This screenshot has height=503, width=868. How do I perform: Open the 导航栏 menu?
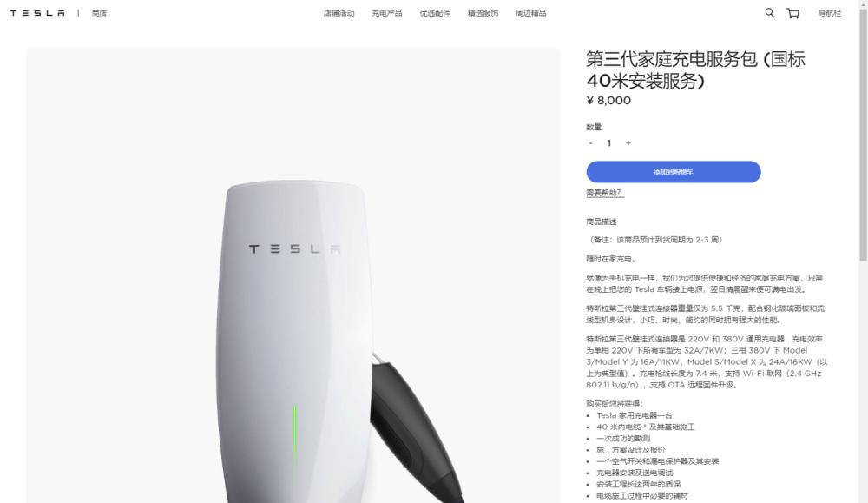[829, 13]
